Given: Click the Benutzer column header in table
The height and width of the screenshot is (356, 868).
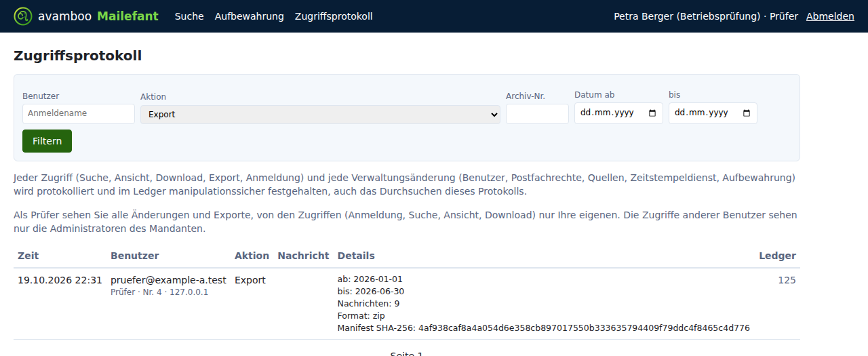Looking at the screenshot, I should point(135,256).
